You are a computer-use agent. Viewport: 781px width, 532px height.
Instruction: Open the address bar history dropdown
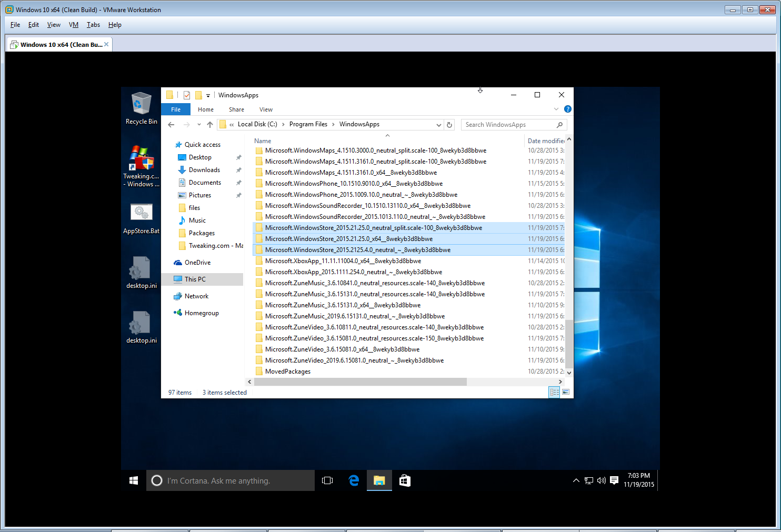438,125
